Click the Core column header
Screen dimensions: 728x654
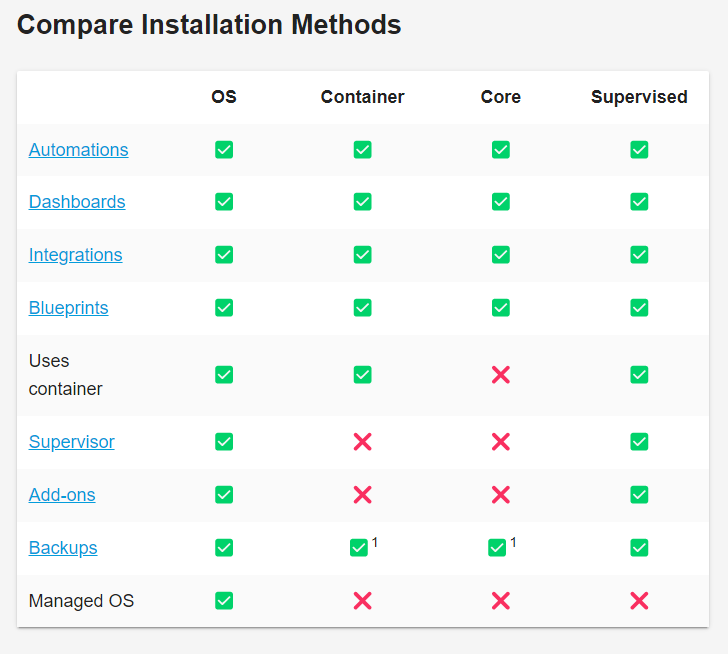click(x=501, y=97)
